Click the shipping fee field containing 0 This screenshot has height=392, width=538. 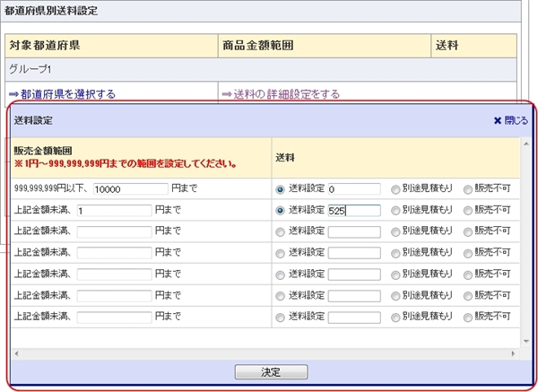point(354,188)
